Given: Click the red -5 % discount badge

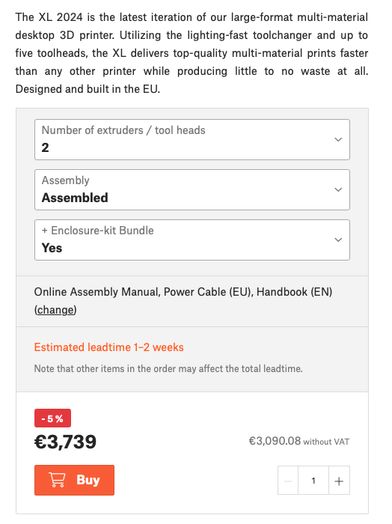Looking at the screenshot, I should coord(52,418).
